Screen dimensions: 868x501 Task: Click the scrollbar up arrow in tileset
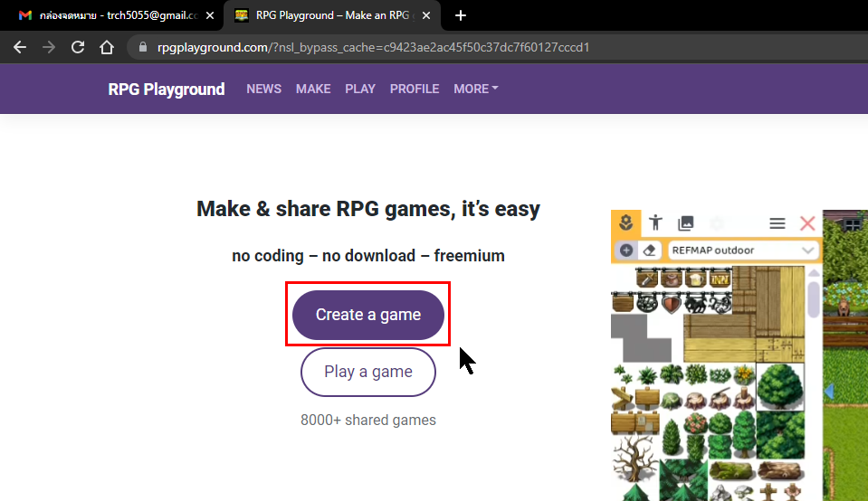pos(813,272)
